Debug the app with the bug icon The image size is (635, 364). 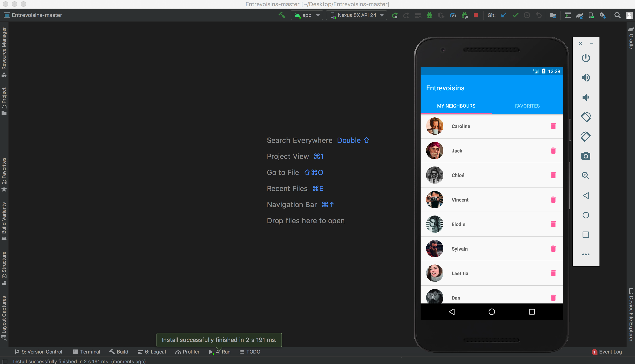(x=429, y=15)
